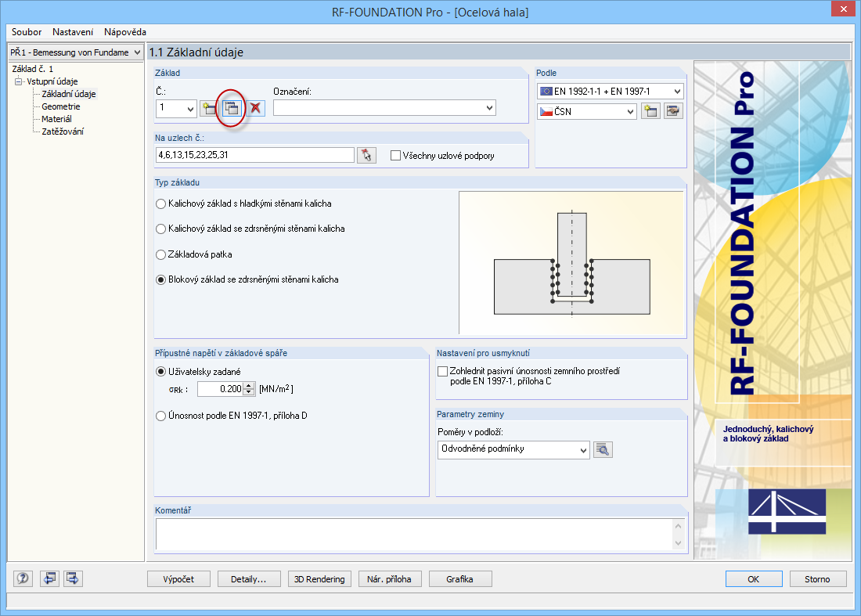Viewport: 861px width, 616px height.
Task: Click the Grafika button
Action: [460, 579]
